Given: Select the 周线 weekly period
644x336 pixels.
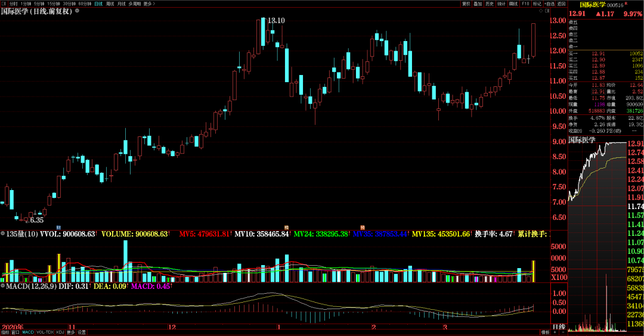Looking at the screenshot, I should (110, 4).
